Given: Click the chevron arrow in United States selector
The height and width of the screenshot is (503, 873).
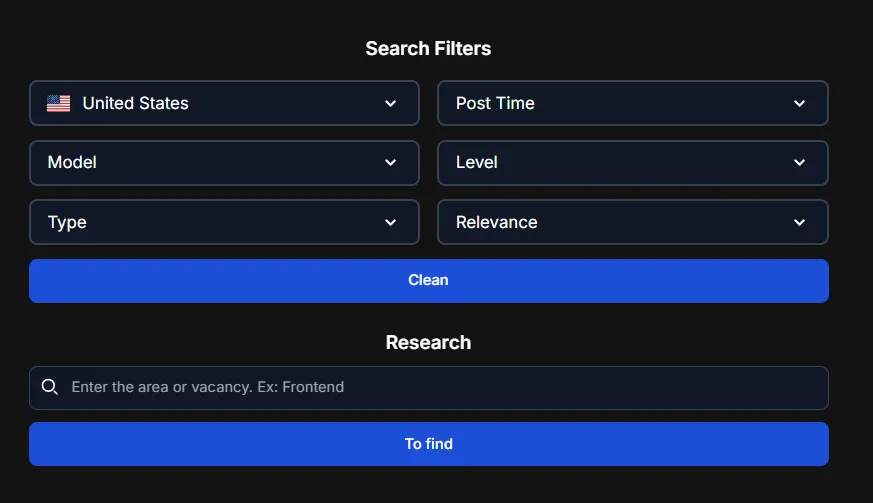Looking at the screenshot, I should click(x=391, y=104).
